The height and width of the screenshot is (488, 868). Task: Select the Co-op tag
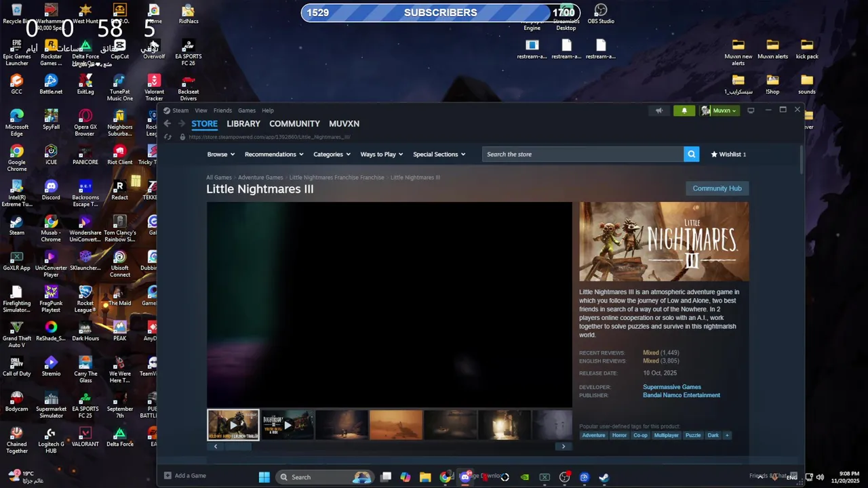(x=640, y=435)
